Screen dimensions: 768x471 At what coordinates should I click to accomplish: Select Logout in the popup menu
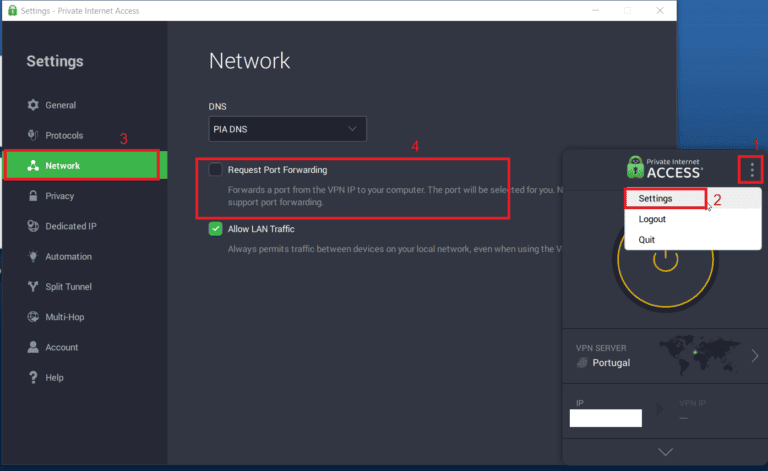652,219
